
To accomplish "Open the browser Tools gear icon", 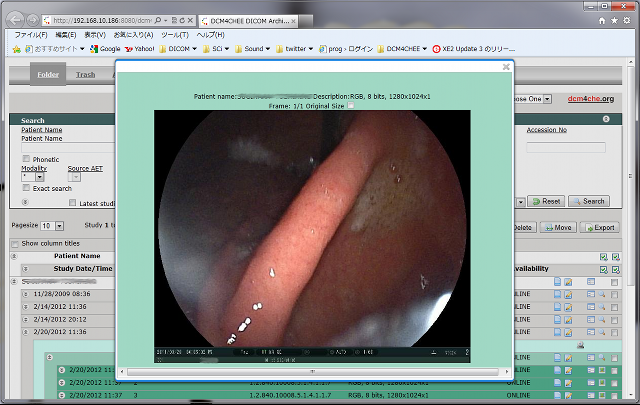I will (x=627, y=20).
